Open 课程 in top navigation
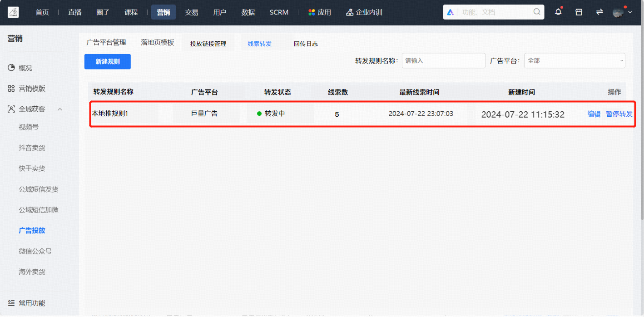Viewport: 644px width, 317px height. (x=131, y=12)
